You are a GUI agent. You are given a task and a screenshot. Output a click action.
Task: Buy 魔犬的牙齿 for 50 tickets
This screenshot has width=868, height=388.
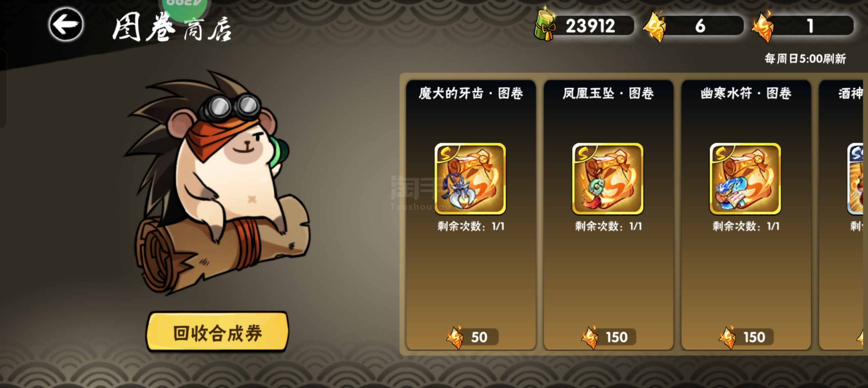(472, 337)
